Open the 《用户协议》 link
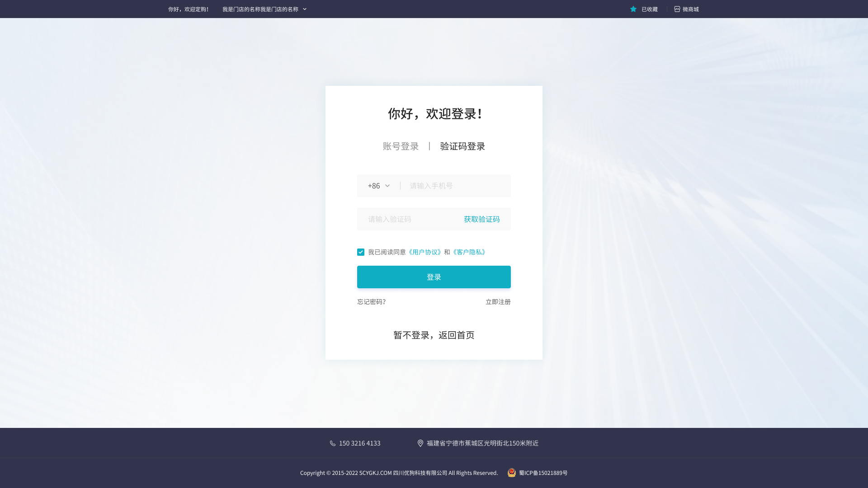This screenshot has width=868, height=488. [x=425, y=252]
